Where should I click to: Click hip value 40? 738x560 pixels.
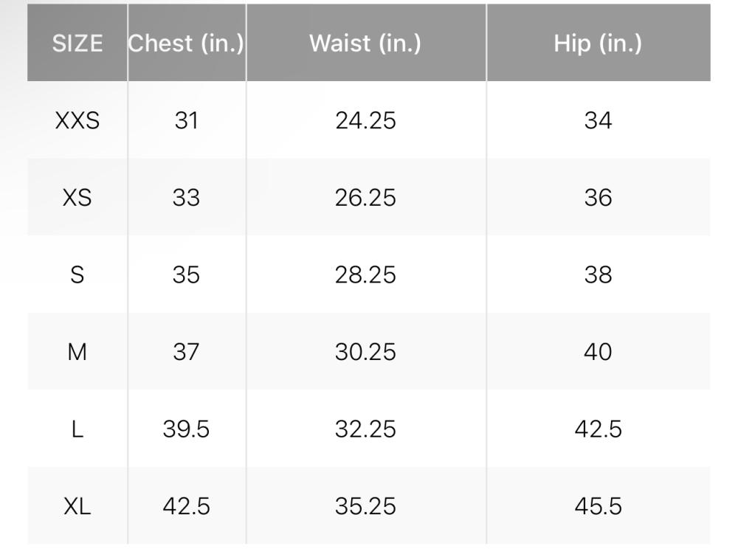pos(598,352)
